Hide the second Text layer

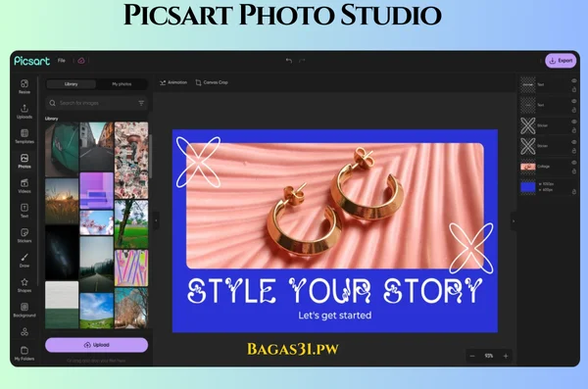(573, 101)
